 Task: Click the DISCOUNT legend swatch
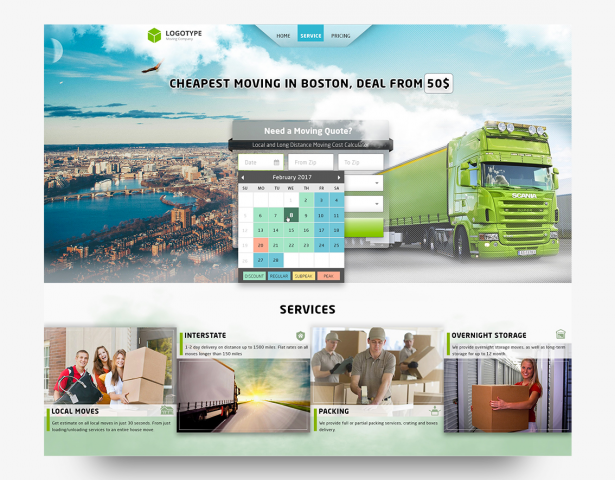coord(254,276)
